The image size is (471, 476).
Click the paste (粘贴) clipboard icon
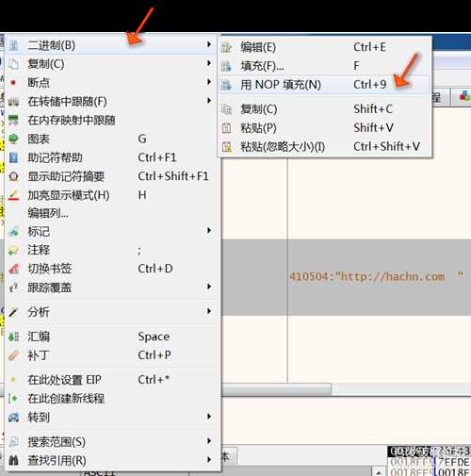pos(226,128)
